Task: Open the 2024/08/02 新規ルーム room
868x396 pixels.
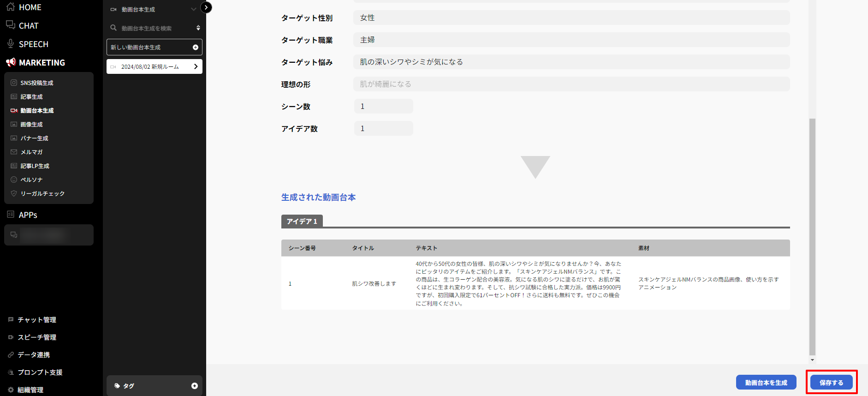Action: (154, 66)
